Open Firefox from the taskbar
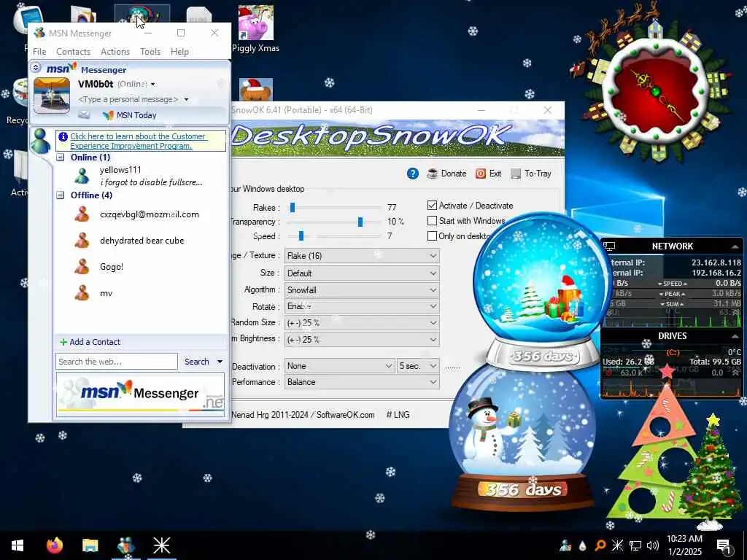The height and width of the screenshot is (560, 747). pyautogui.click(x=55, y=545)
